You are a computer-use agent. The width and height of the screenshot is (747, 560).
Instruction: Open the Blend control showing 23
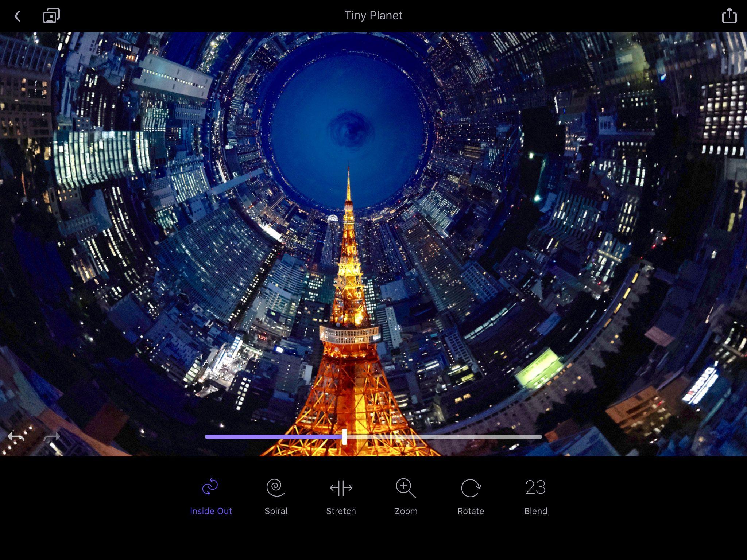[x=535, y=486]
